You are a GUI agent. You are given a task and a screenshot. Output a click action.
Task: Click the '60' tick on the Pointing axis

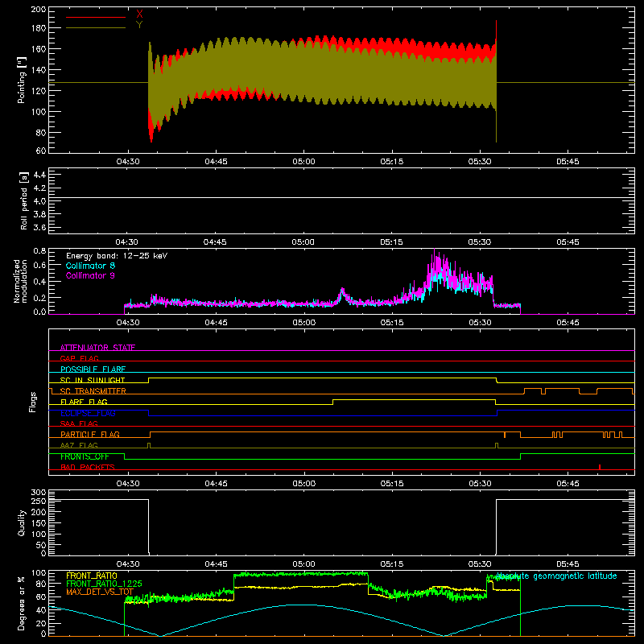pos(41,151)
